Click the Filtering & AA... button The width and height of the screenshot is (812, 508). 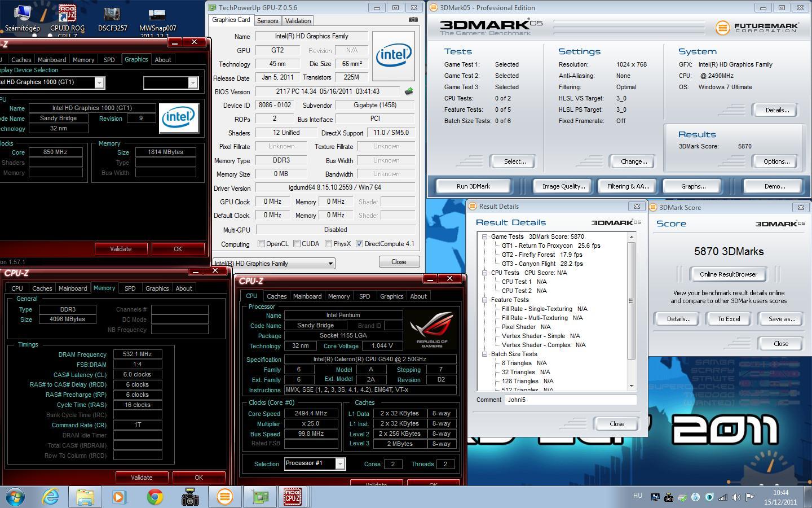tap(628, 186)
